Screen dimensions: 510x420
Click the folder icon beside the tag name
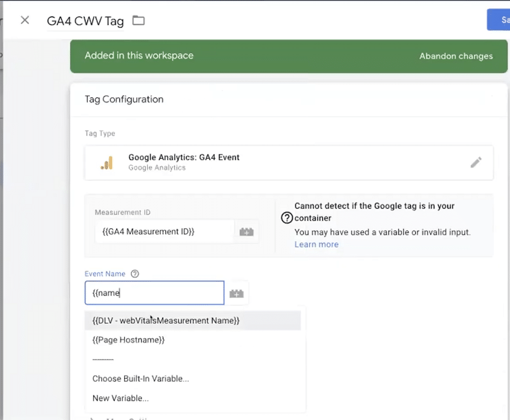(x=138, y=21)
